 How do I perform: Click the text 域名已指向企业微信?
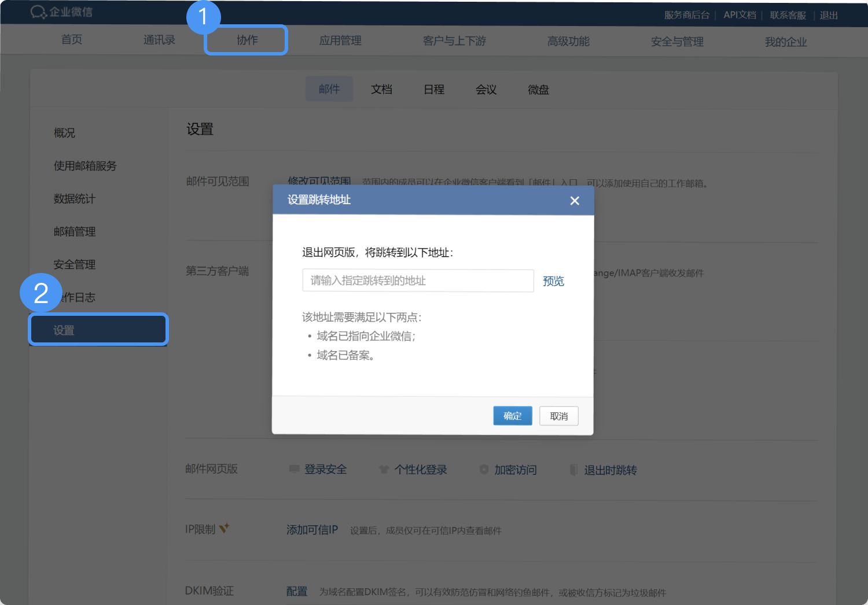(x=366, y=336)
